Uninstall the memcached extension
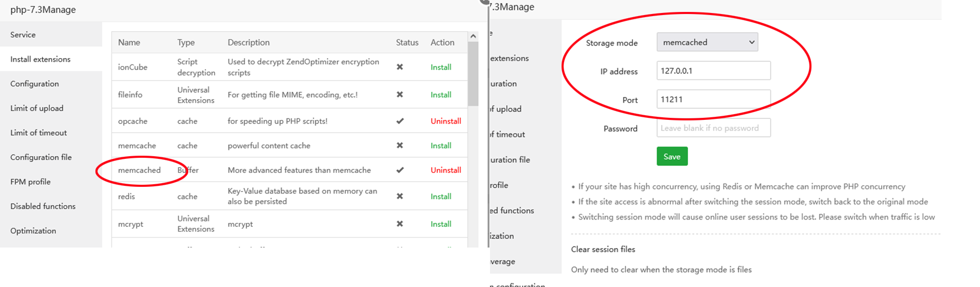Viewport: 980px width, 287px height. [x=445, y=170]
